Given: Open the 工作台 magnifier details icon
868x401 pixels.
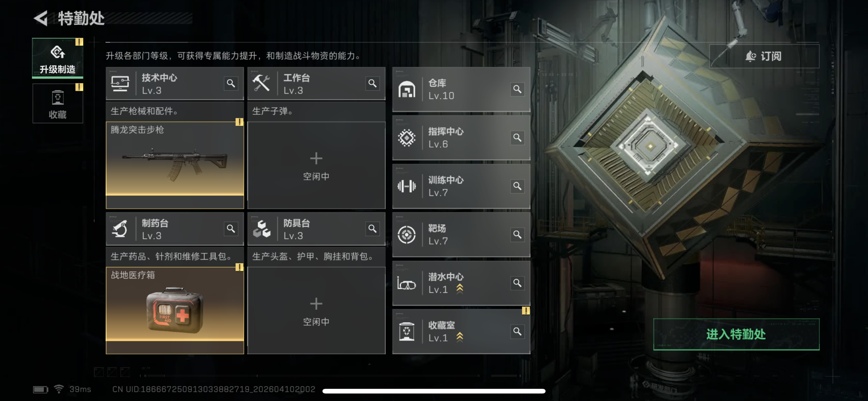Looking at the screenshot, I should 372,83.
